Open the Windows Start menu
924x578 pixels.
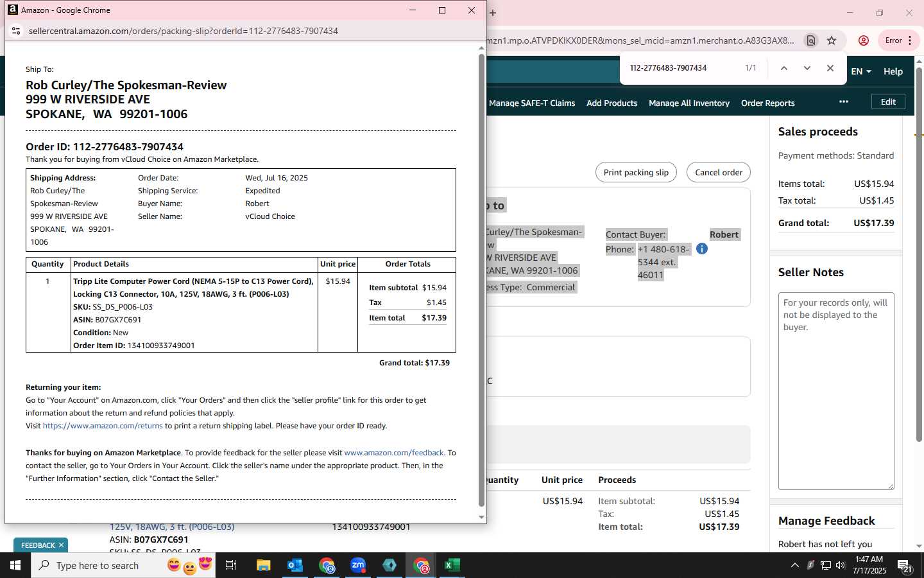(15, 565)
